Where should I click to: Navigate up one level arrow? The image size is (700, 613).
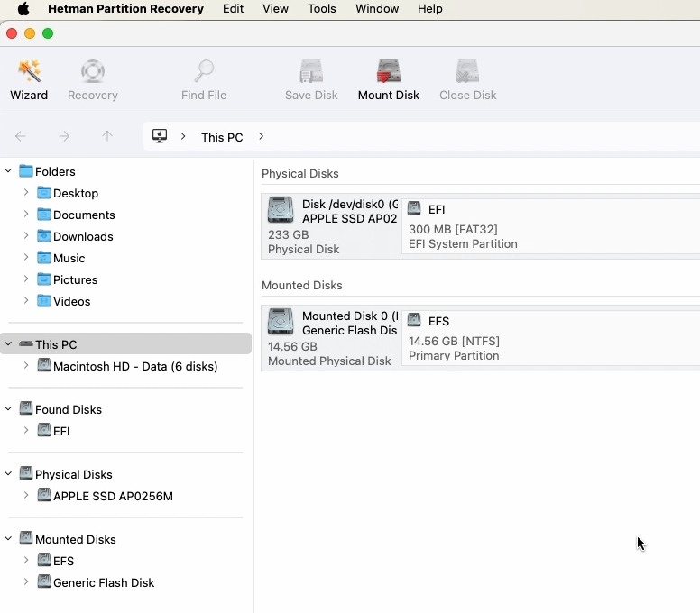(x=107, y=136)
